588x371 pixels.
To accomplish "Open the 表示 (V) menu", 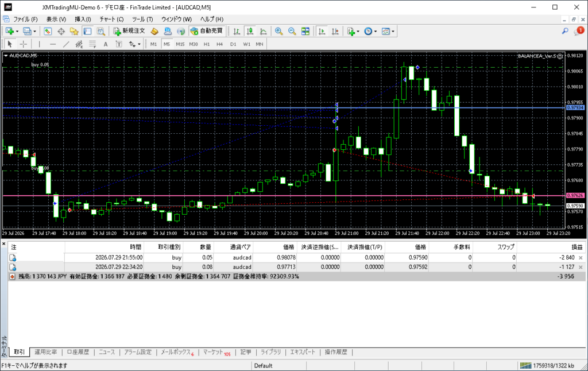I will tap(56, 19).
